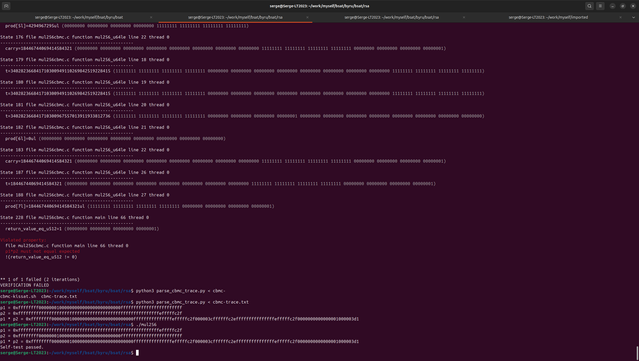639x361 pixels.
Task: Click the 'State 187' line 26 header
Action: click(85, 172)
